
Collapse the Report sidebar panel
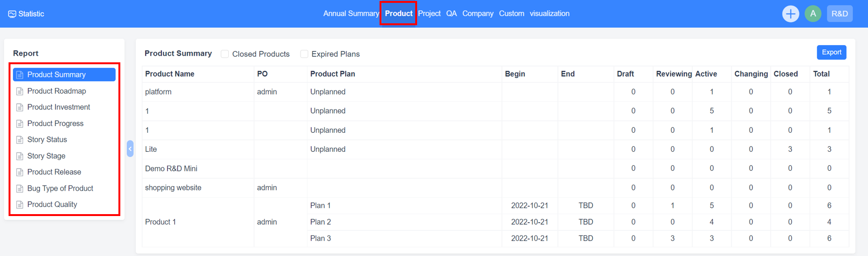pyautogui.click(x=130, y=148)
